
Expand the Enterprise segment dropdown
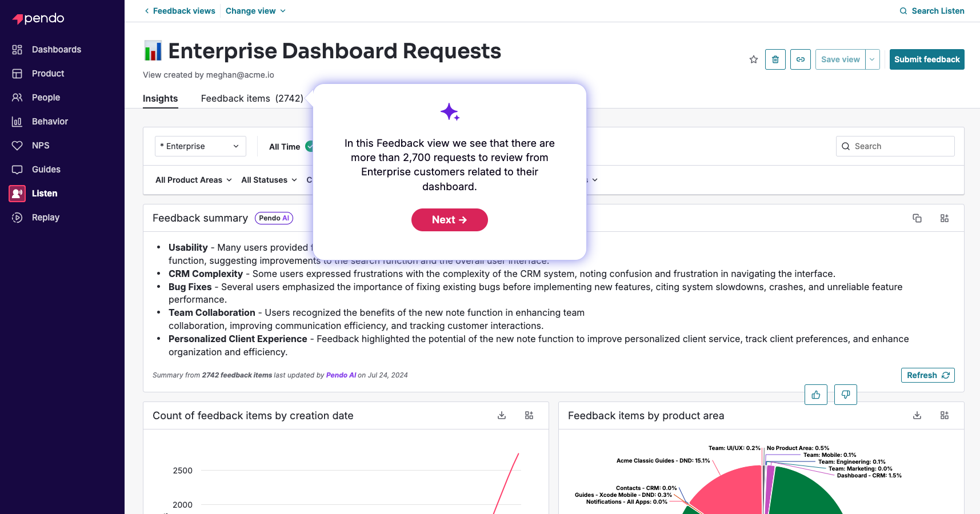[x=201, y=146]
